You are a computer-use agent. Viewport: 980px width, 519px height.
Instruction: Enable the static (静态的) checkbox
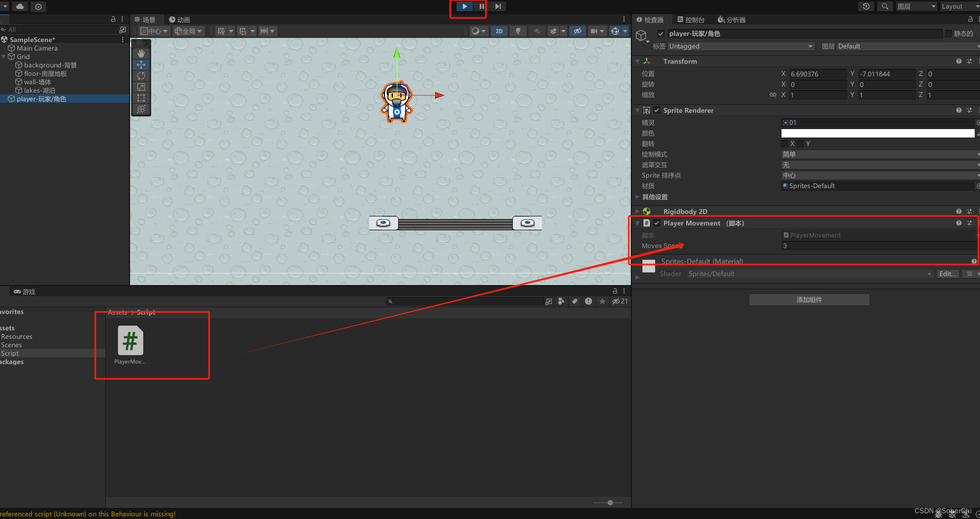point(948,34)
